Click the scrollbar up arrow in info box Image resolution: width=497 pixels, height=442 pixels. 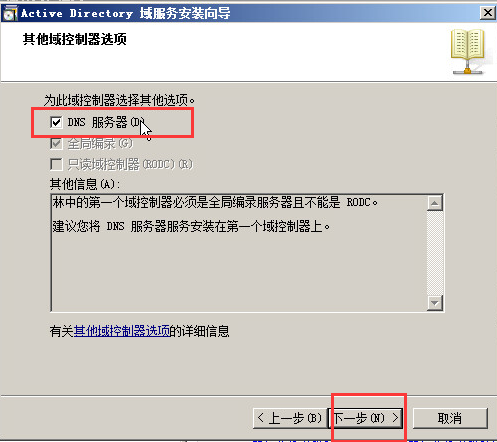pyautogui.click(x=435, y=203)
